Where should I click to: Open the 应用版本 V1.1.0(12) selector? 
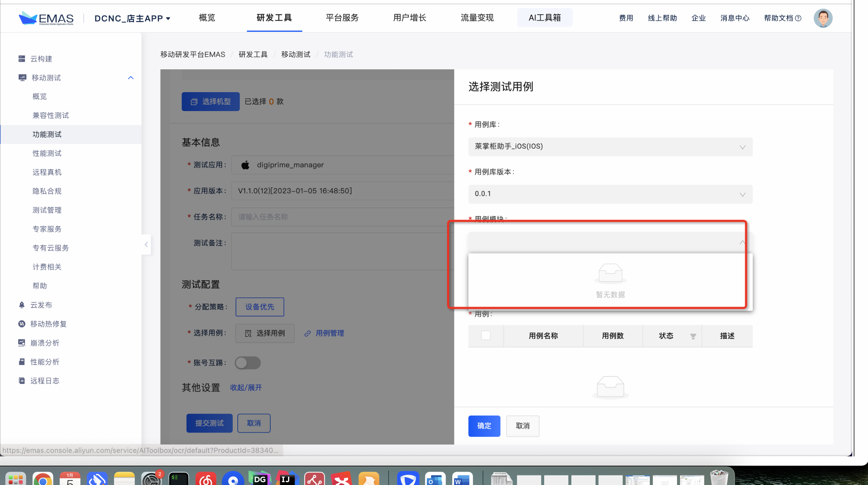(x=342, y=191)
